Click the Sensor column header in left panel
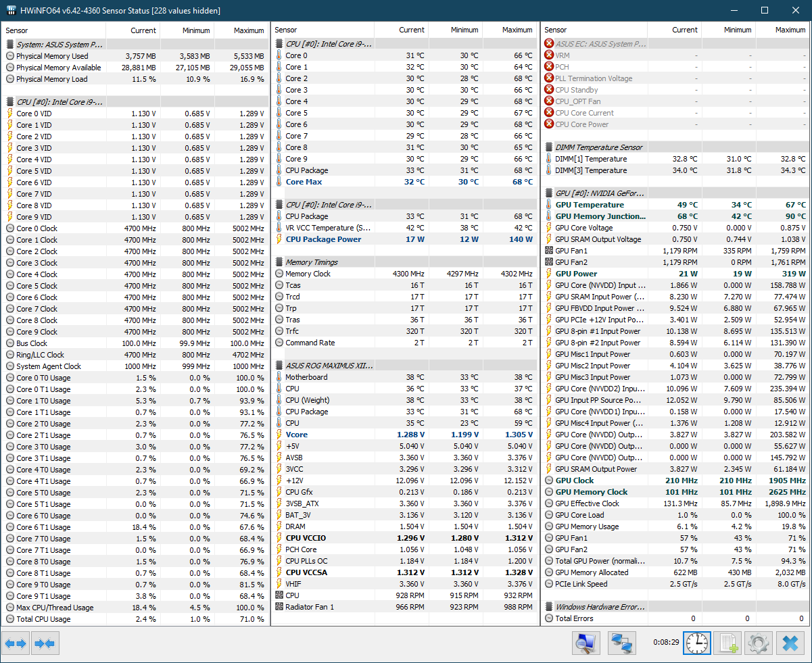 (x=53, y=30)
